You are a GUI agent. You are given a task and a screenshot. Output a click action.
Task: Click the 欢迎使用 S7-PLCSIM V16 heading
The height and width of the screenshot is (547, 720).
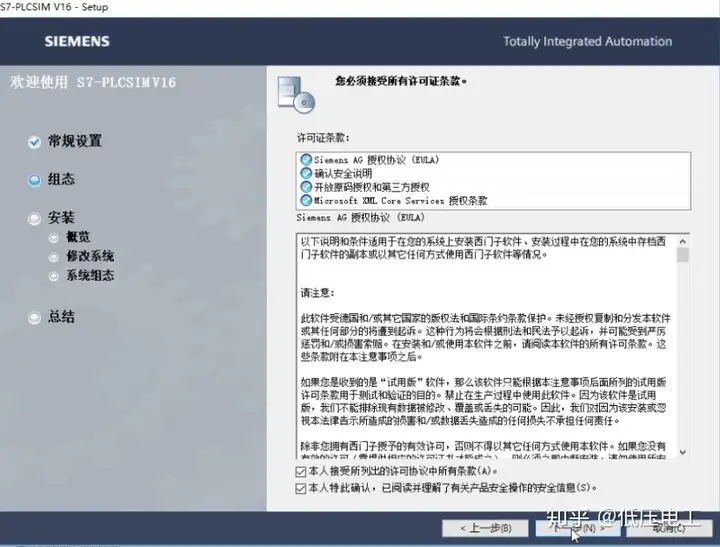pyautogui.click(x=93, y=82)
